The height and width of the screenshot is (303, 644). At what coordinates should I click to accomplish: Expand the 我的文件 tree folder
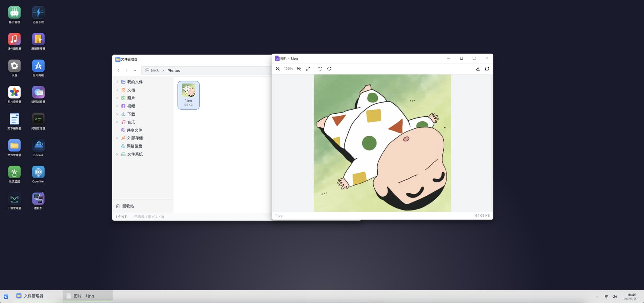tap(117, 82)
